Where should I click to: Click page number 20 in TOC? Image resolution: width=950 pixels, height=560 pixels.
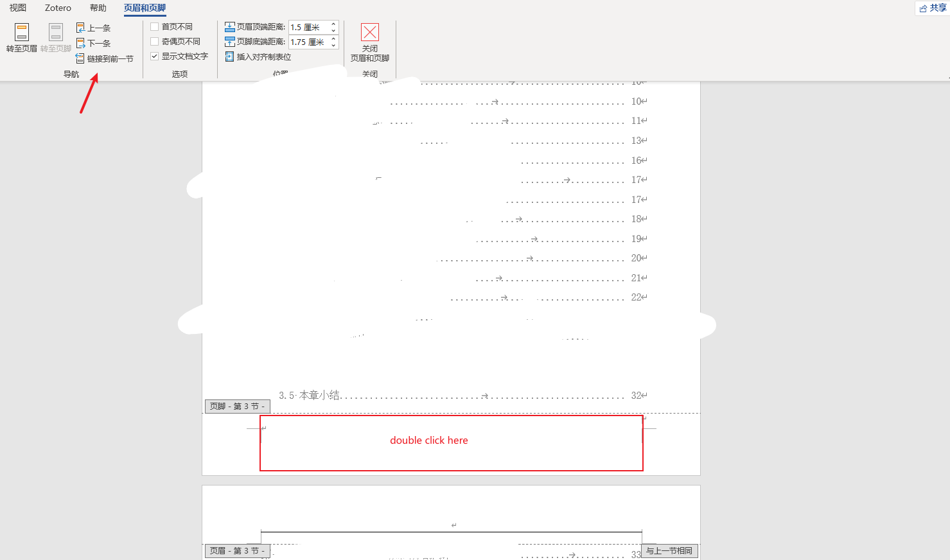click(637, 258)
